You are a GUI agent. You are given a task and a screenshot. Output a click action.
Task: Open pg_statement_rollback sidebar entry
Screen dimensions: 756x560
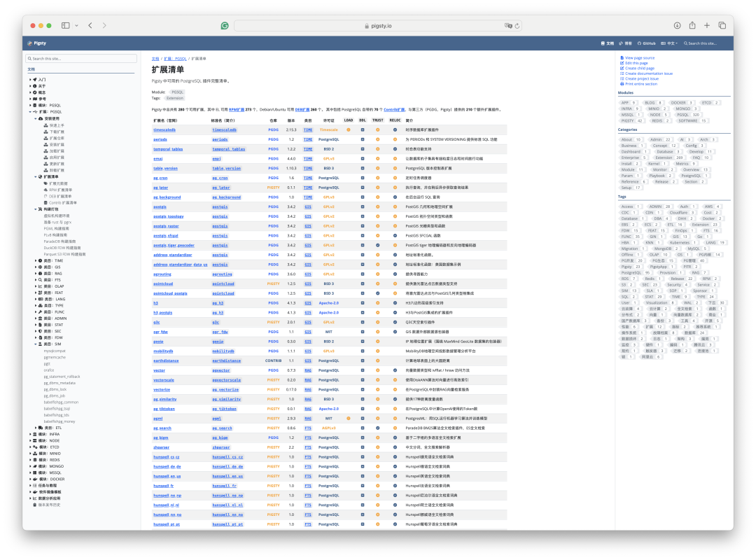tap(62, 377)
